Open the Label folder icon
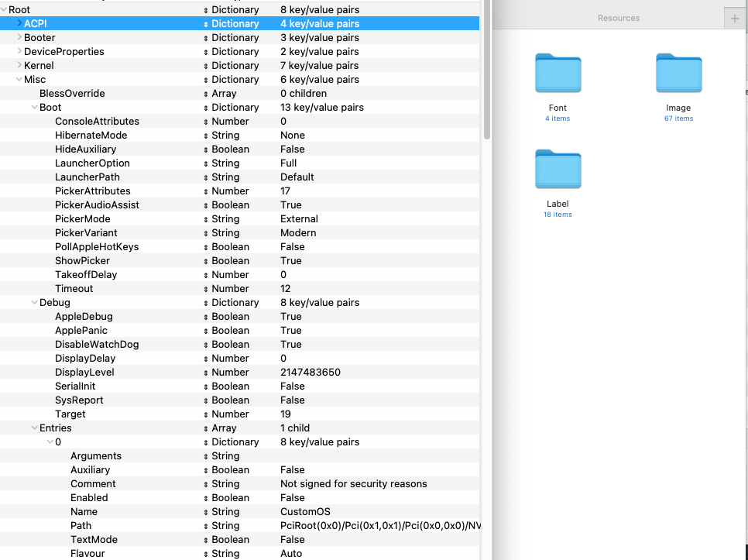Screen dimensions: 748x560 [558, 169]
